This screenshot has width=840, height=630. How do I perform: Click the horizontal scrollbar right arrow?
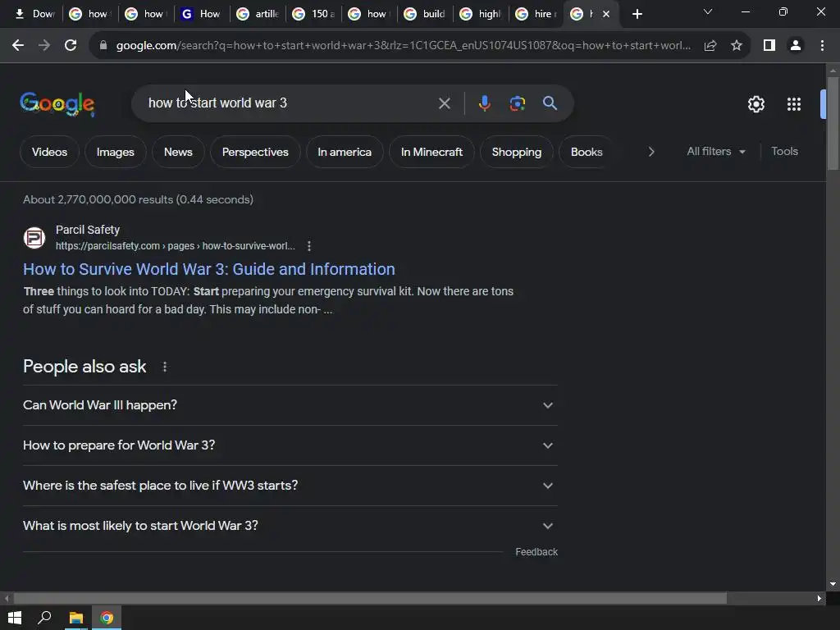click(819, 598)
